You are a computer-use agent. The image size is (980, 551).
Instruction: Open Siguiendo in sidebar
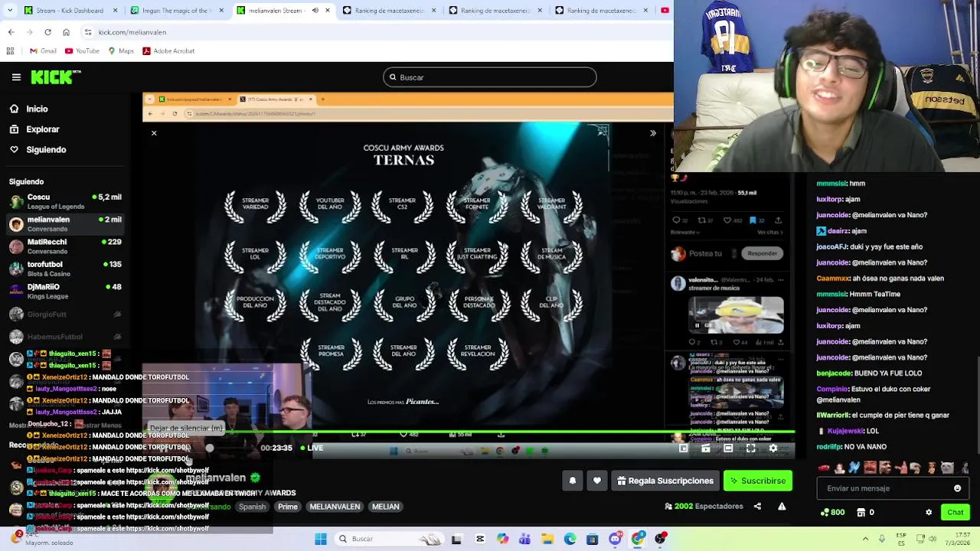pyautogui.click(x=46, y=149)
